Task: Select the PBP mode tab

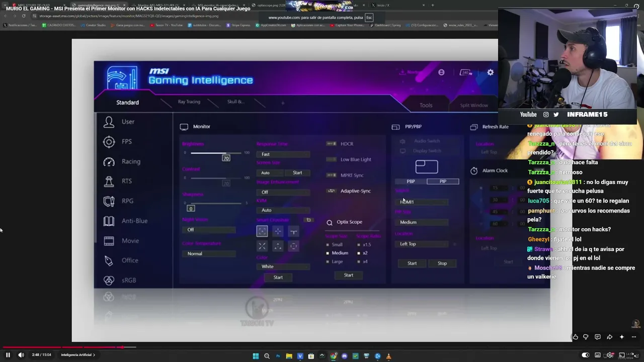Action: (411, 182)
